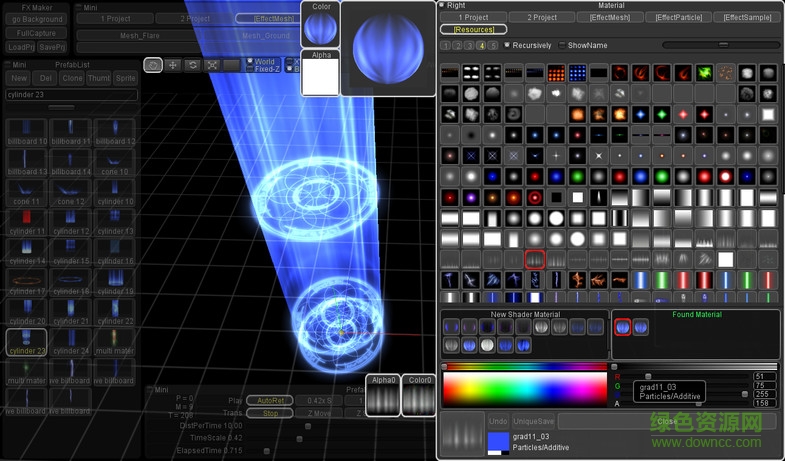This screenshot has height=461, width=785.
Task: Select the hand grab view tool
Action: pyautogui.click(x=153, y=65)
